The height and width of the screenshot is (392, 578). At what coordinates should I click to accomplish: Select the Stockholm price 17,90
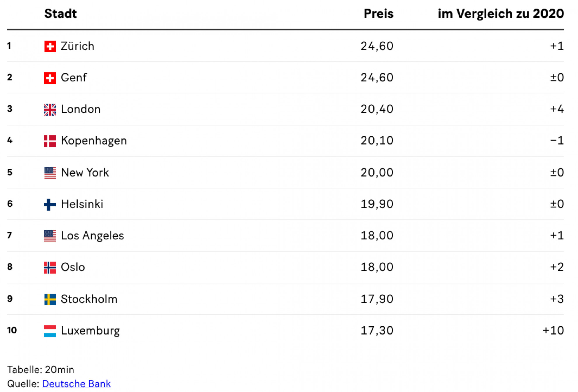click(377, 299)
